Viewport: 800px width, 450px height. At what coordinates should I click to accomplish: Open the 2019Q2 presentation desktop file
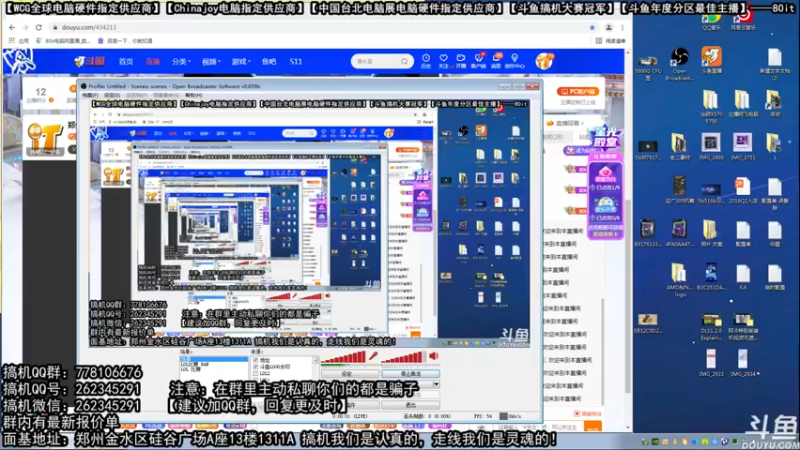742,190
